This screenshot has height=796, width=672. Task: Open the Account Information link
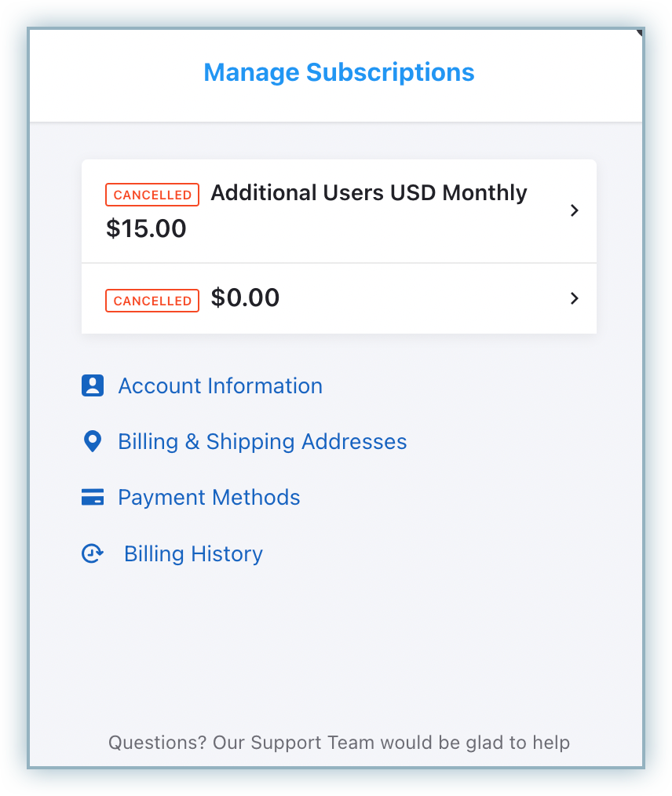click(x=220, y=386)
